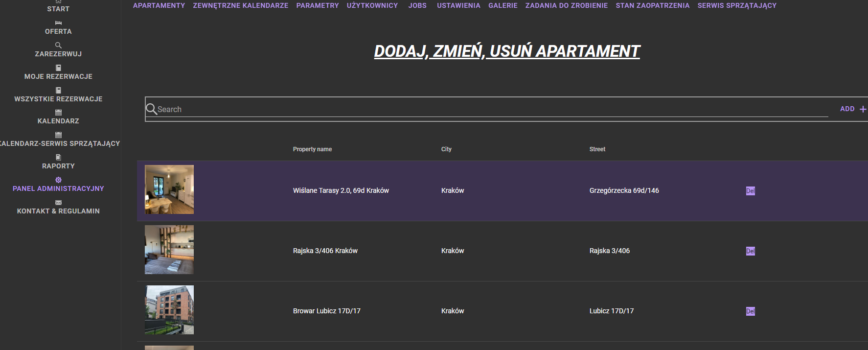The image size is (868, 350).
Task: Sort by the Property name column header
Action: (312, 149)
